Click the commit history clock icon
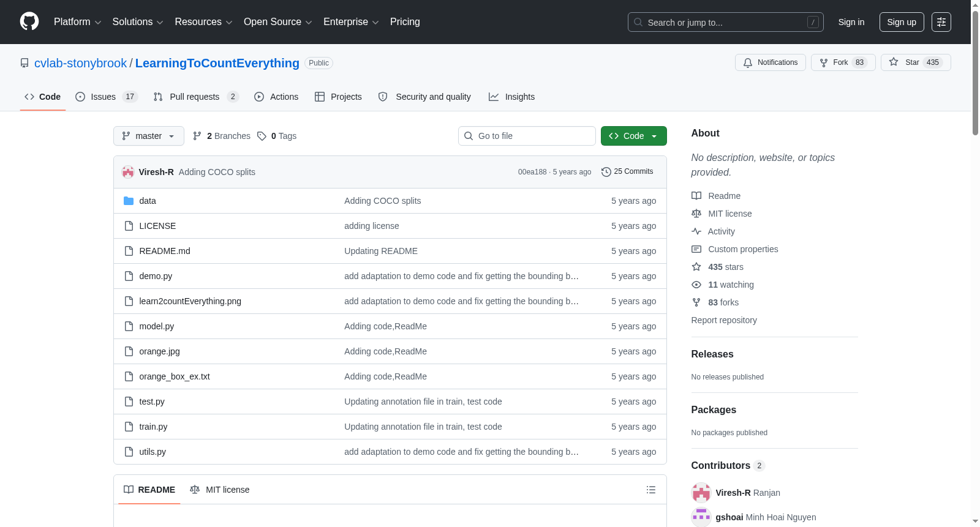 606,172
